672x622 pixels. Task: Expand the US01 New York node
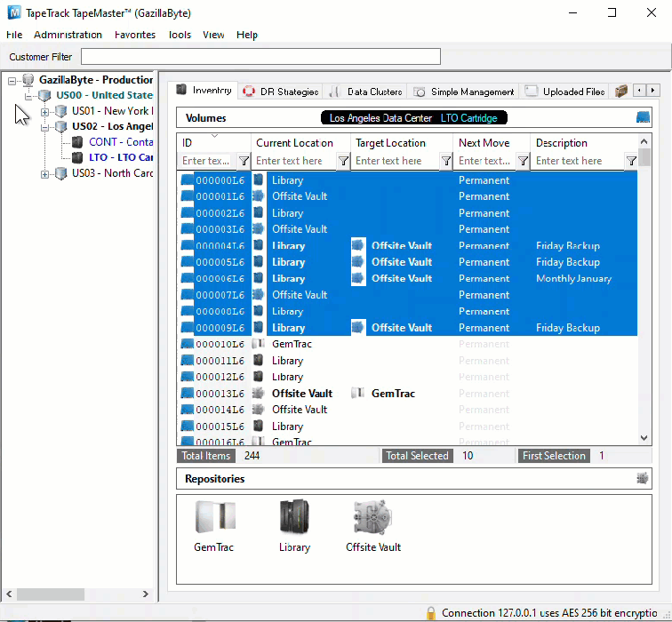click(x=44, y=111)
